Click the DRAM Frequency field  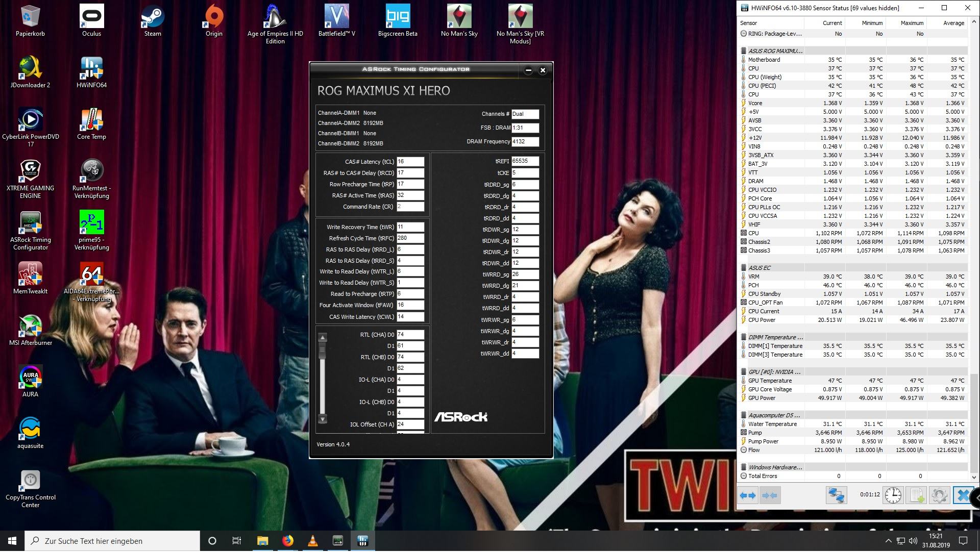click(x=525, y=142)
